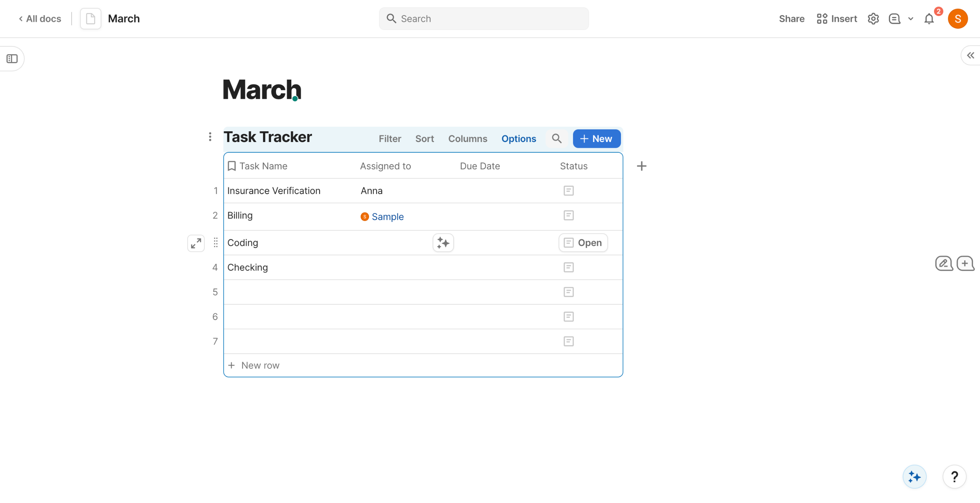980x503 pixels.
Task: Toggle the left sidebar pages panel
Action: pyautogui.click(x=12, y=59)
